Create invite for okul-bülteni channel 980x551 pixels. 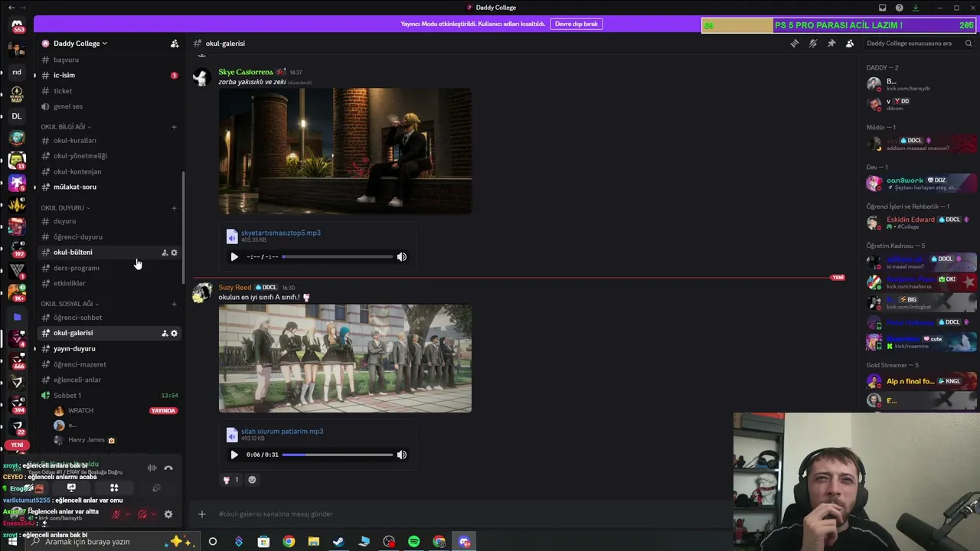(x=165, y=253)
